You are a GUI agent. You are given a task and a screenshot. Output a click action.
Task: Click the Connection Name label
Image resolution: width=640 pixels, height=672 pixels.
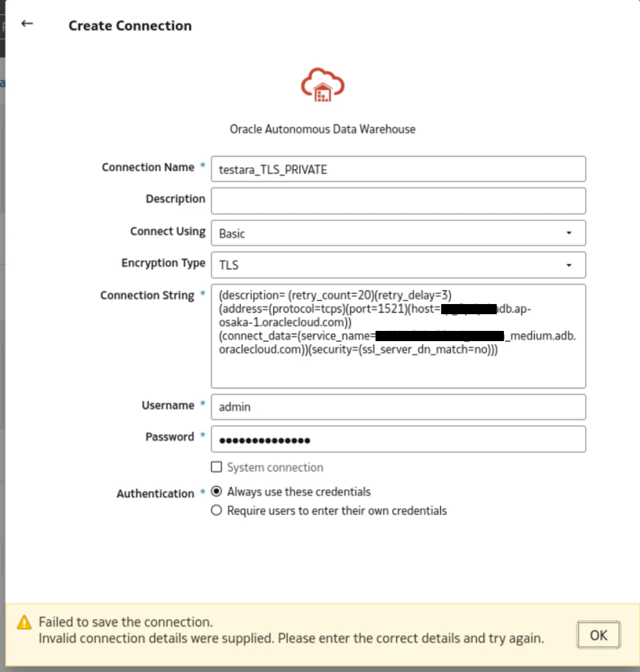pos(148,167)
